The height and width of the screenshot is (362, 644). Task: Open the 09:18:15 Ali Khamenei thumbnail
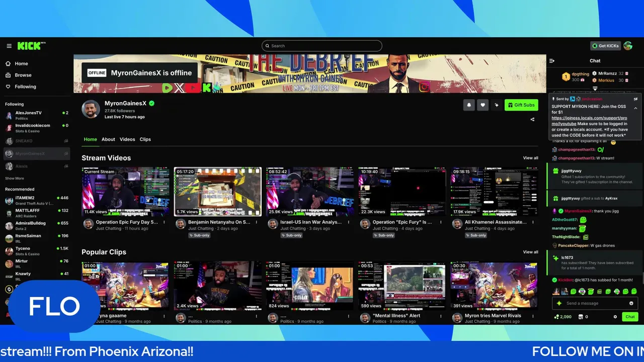(x=495, y=192)
